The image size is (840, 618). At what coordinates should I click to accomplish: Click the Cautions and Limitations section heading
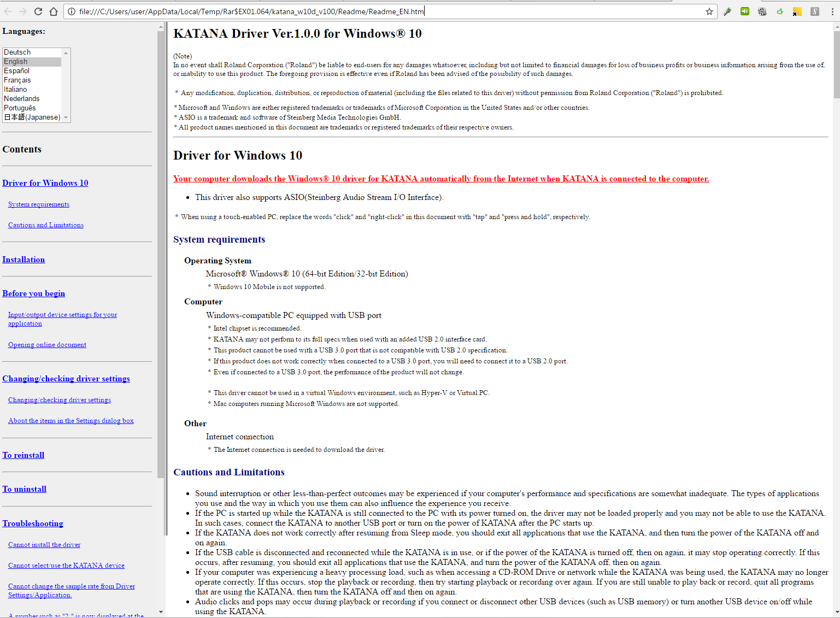tap(229, 472)
